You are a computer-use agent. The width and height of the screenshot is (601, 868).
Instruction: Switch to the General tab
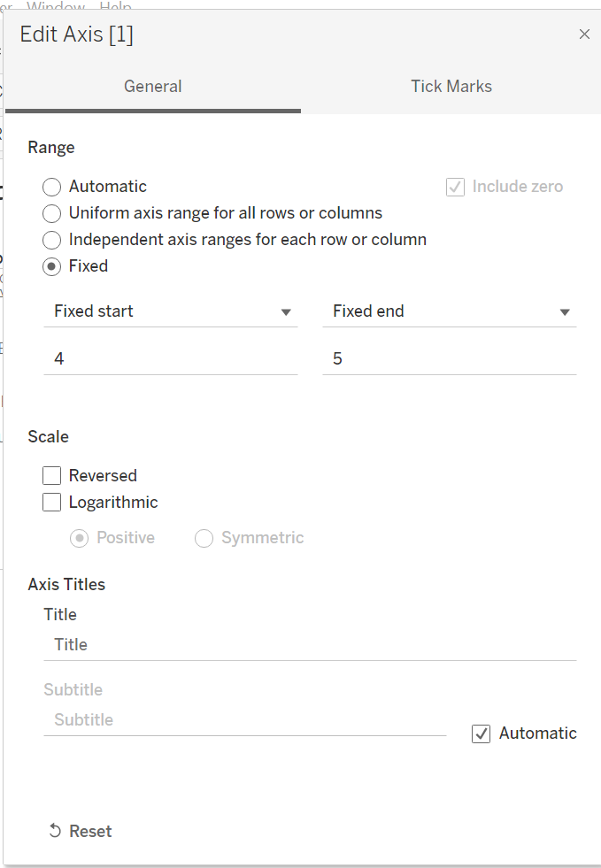pos(152,86)
